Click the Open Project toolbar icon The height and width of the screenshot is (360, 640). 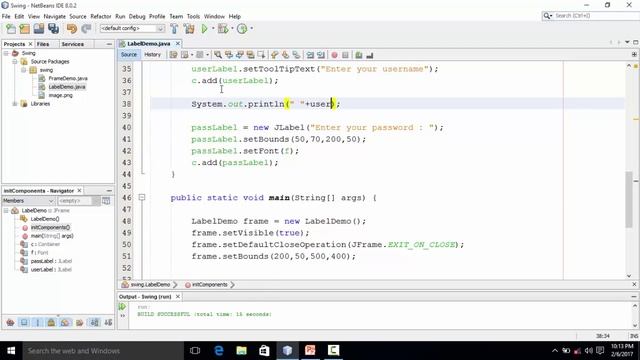pyautogui.click(x=39, y=29)
